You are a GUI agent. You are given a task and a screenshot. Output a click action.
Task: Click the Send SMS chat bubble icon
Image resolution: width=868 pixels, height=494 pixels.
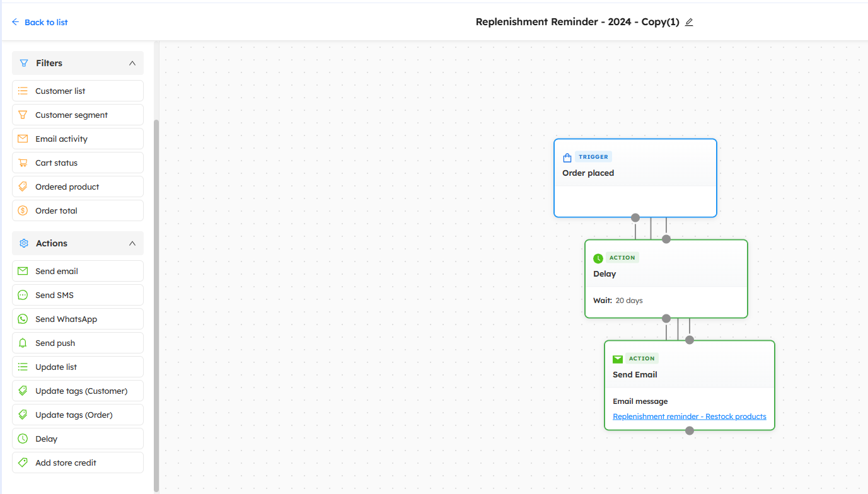(23, 296)
